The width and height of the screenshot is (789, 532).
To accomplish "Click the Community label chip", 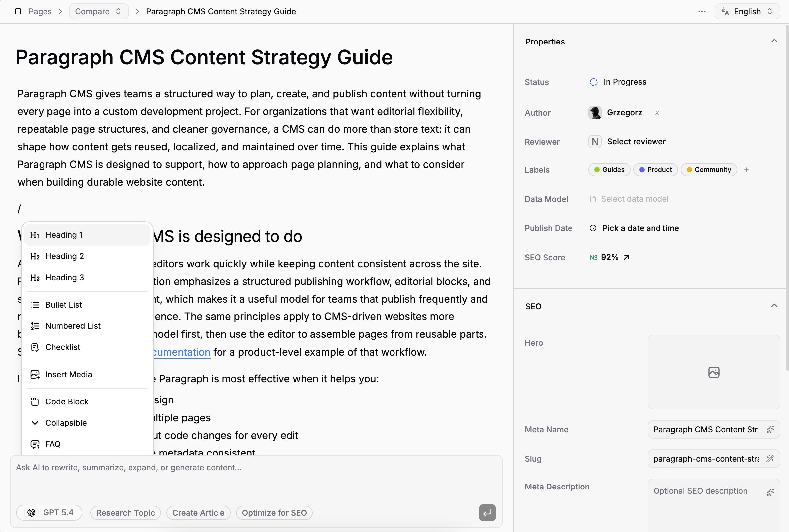I will 709,170.
